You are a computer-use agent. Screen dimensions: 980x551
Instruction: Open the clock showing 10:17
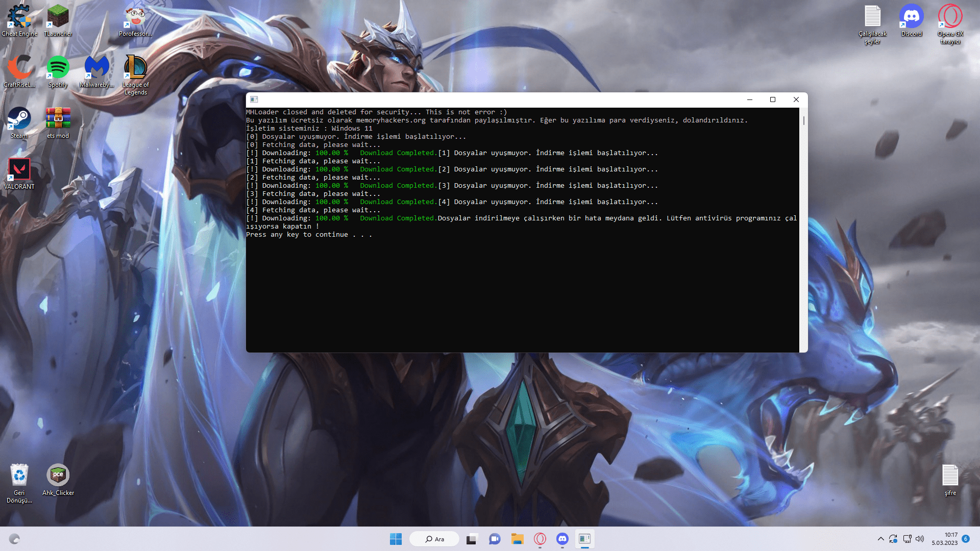pos(945,539)
